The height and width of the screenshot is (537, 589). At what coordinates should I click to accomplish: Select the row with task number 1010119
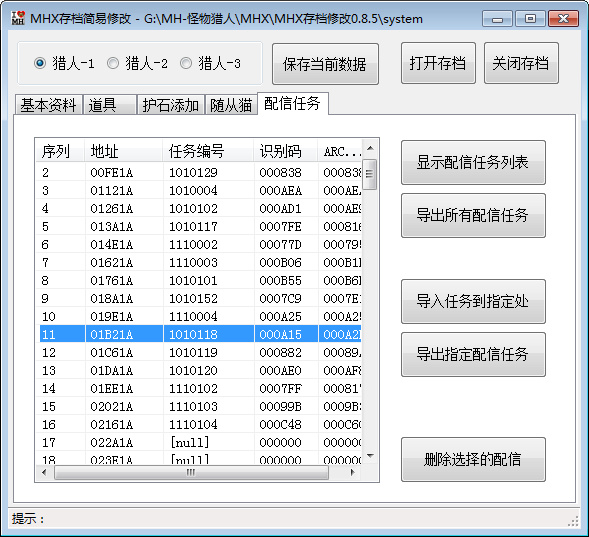199,353
